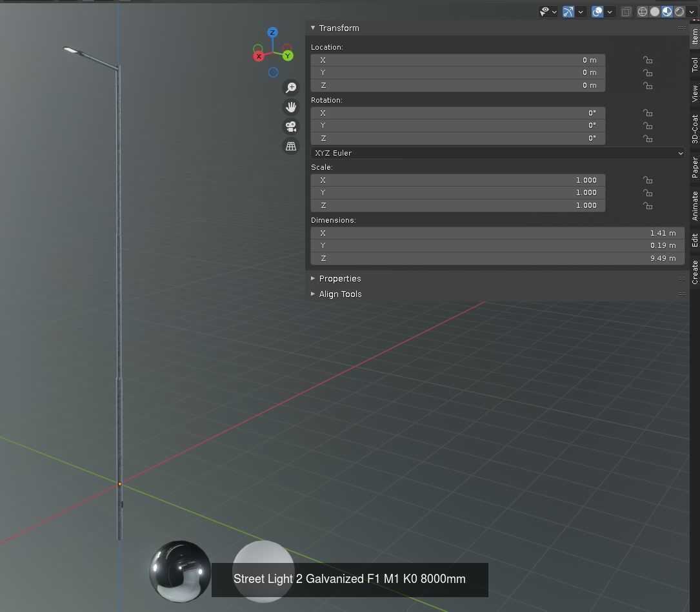700x612 pixels.
Task: Switch to orthographic view with the grid icon
Action: pyautogui.click(x=291, y=146)
